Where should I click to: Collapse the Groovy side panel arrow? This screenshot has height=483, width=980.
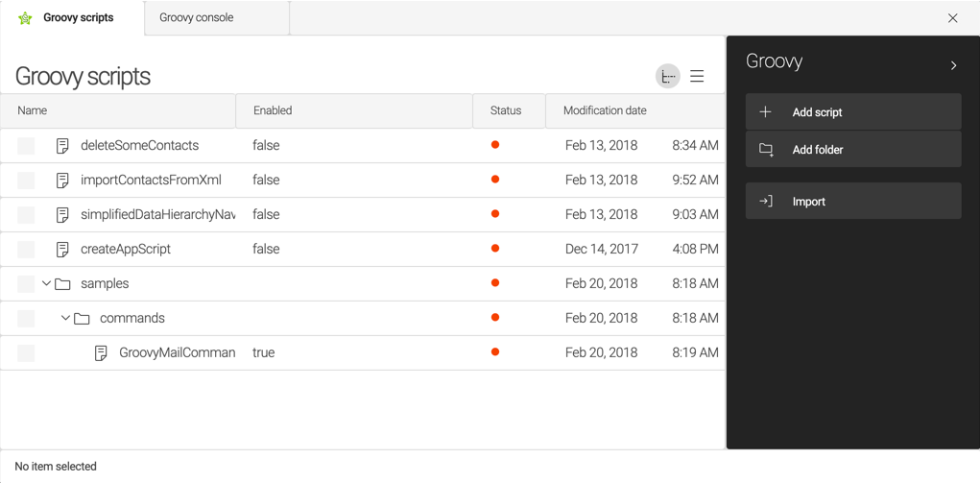(x=953, y=65)
